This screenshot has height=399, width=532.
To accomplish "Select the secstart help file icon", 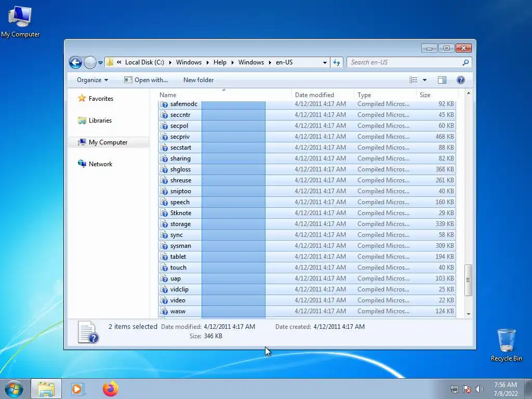I will point(164,148).
